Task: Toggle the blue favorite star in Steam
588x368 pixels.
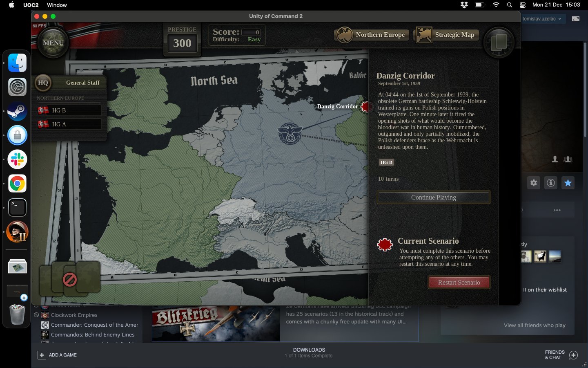Action: click(x=568, y=183)
